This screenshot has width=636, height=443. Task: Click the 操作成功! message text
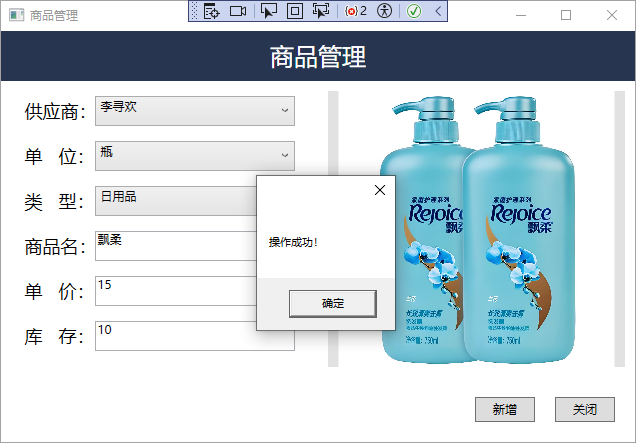click(293, 242)
